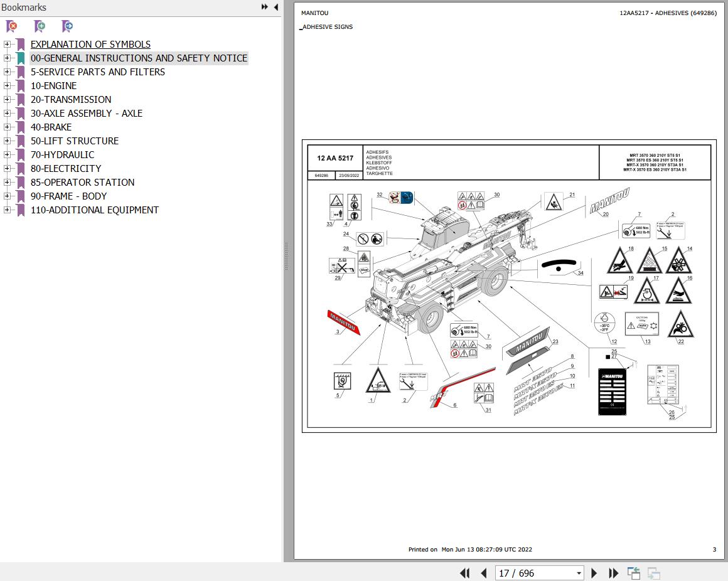Viewport: 728px width, 581px height.
Task: Expand the 00-GENERAL INSTRUCTIONS AND SAFETY NOTICE node
Action: [x=7, y=58]
